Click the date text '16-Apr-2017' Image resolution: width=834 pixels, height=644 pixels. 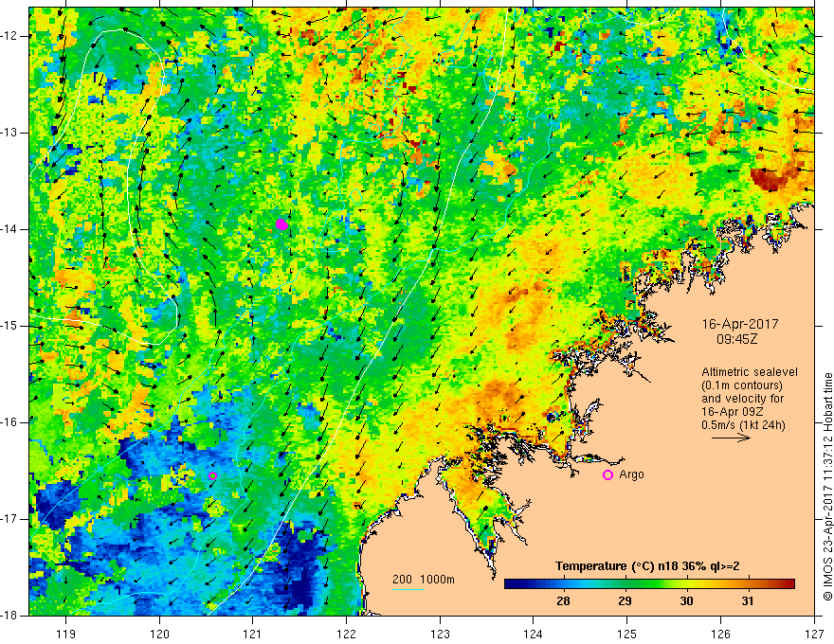point(740,324)
